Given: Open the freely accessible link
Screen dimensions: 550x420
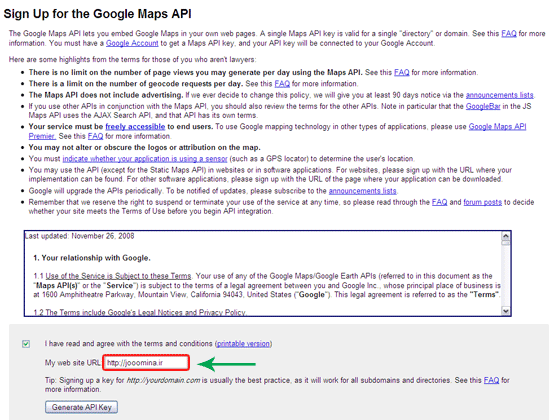Looking at the screenshot, I should tap(135, 126).
